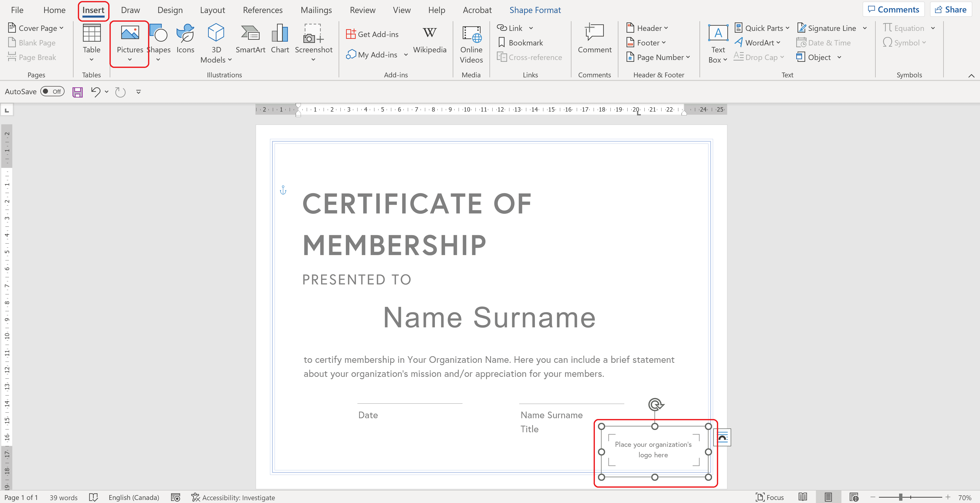
Task: Click the zoom slider handle
Action: pyautogui.click(x=900, y=497)
